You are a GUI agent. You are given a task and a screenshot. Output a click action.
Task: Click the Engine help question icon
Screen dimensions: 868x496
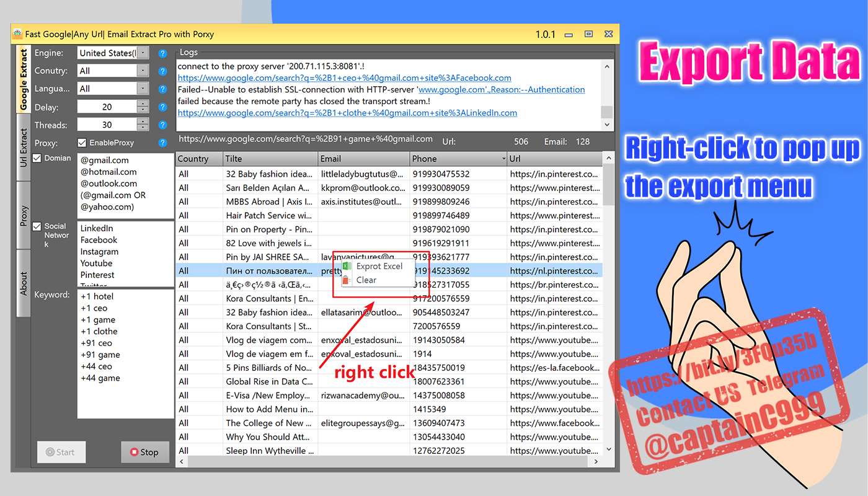162,53
